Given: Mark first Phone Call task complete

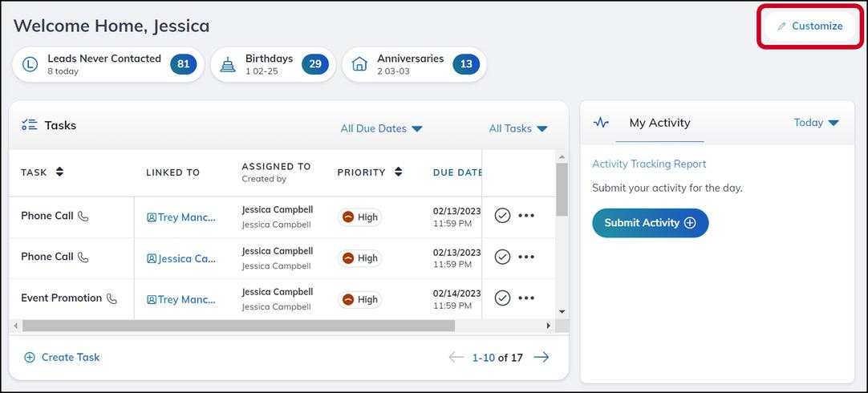Looking at the screenshot, I should (x=502, y=216).
